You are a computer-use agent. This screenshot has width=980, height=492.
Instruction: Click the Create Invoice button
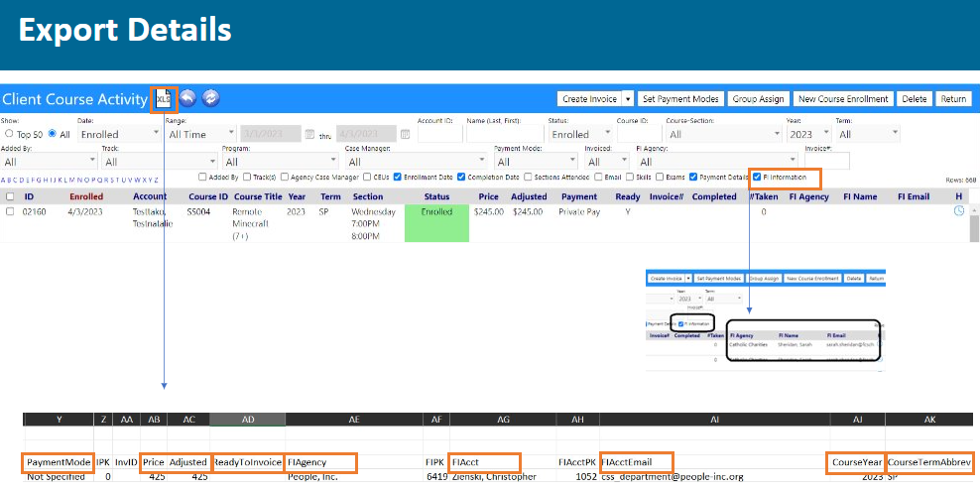(589, 99)
